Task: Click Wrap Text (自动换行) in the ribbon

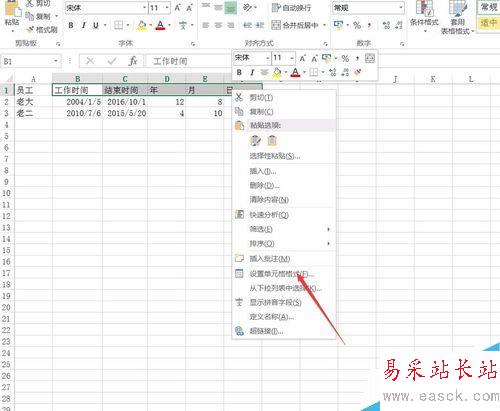Action: tap(291, 8)
